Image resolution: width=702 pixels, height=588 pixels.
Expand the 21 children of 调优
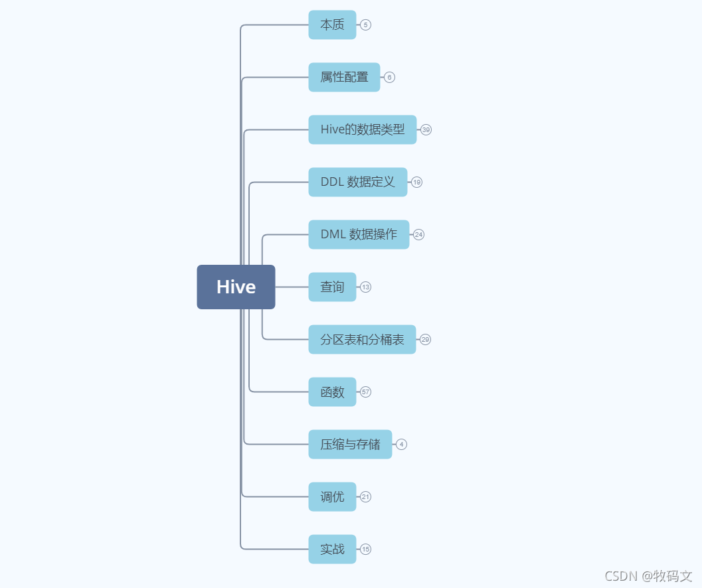(x=366, y=496)
